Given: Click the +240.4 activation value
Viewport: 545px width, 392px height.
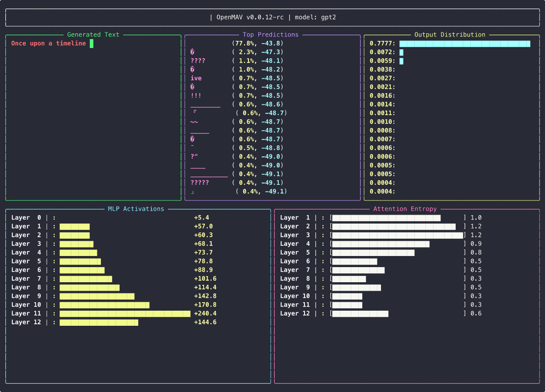Looking at the screenshot, I should click(x=205, y=314).
